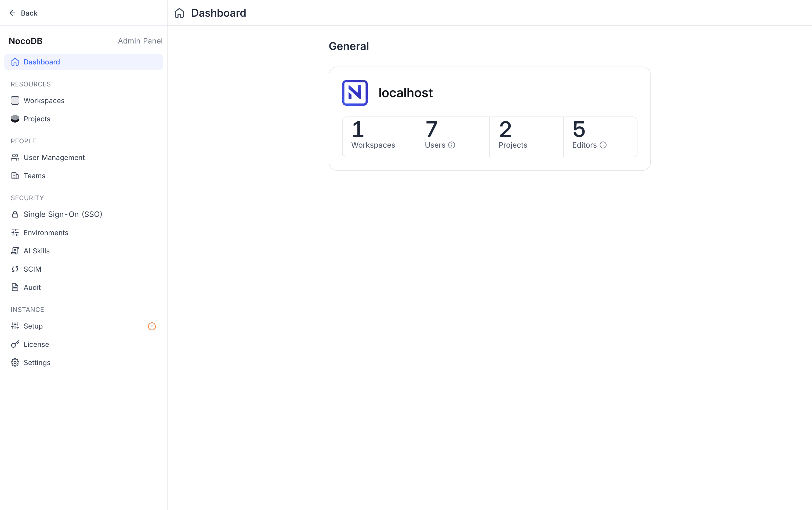The height and width of the screenshot is (510, 812).
Task: Click the Projects cube icon
Action: tap(15, 119)
